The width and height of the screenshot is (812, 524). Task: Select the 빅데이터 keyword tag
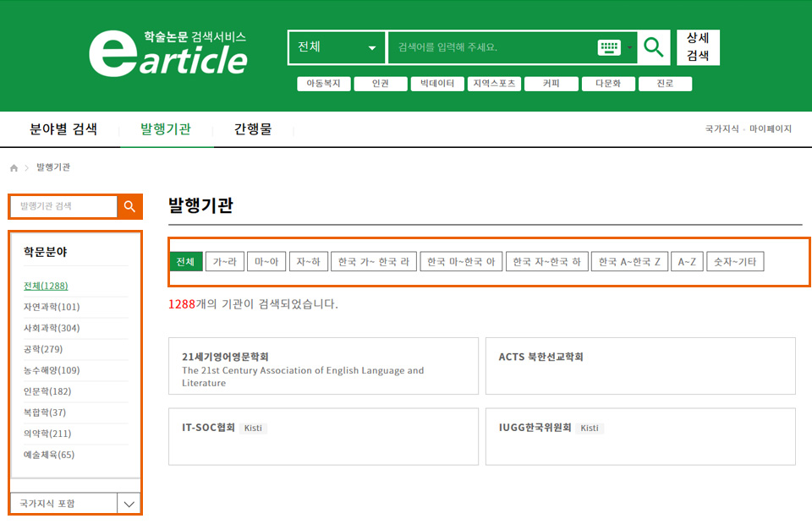[x=437, y=84]
